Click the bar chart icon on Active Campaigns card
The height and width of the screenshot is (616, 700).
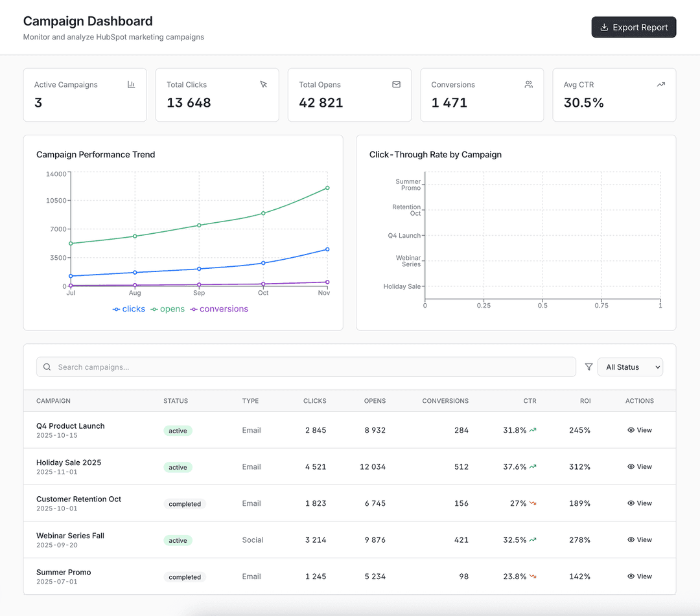pyautogui.click(x=131, y=84)
